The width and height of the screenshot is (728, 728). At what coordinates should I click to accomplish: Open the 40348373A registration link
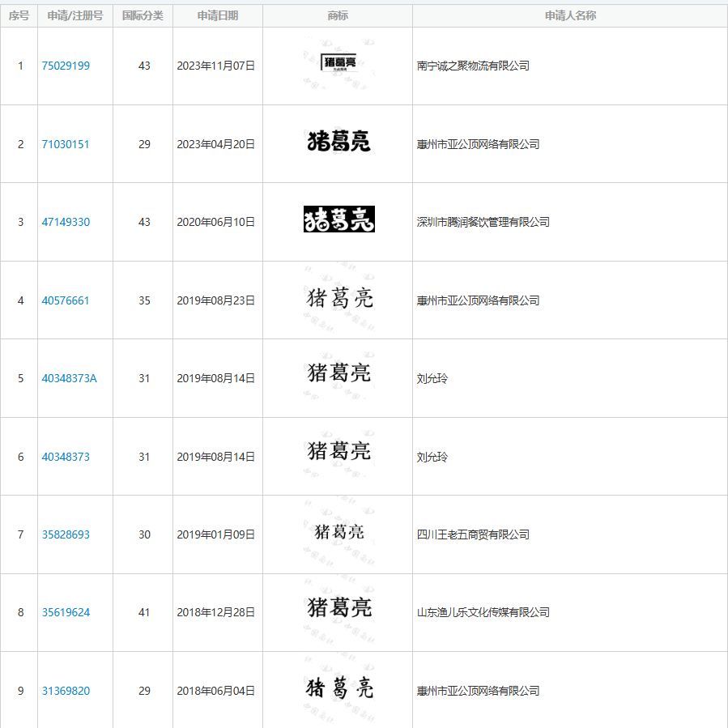(x=69, y=378)
